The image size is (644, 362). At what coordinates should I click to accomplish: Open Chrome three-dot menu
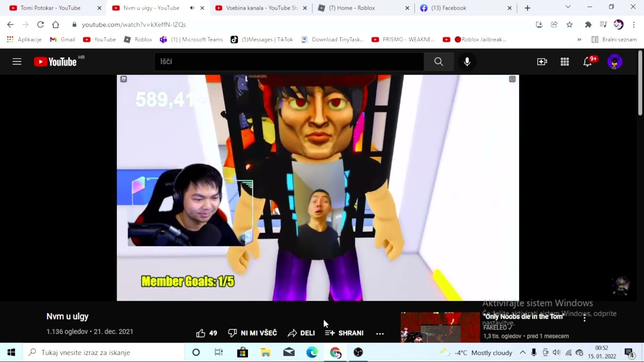[x=633, y=24]
